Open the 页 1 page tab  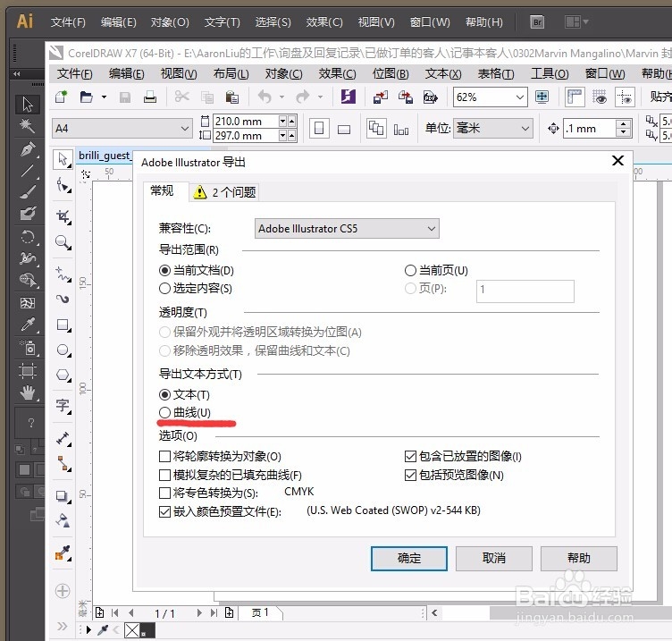[260, 612]
